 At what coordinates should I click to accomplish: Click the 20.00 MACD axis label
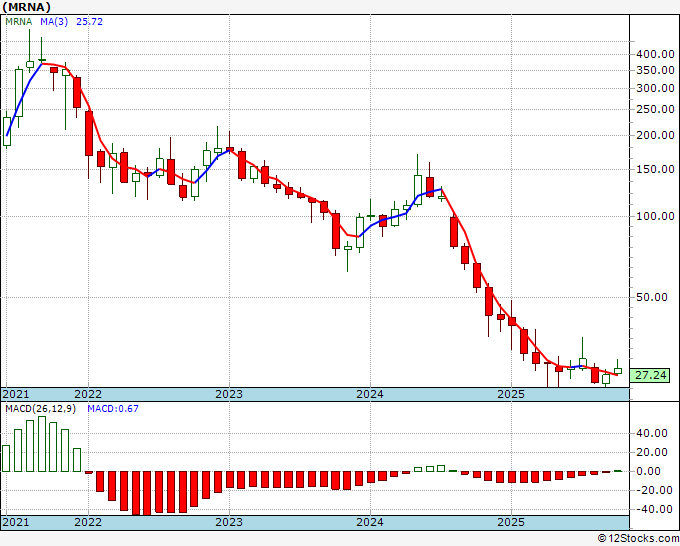coord(652,452)
